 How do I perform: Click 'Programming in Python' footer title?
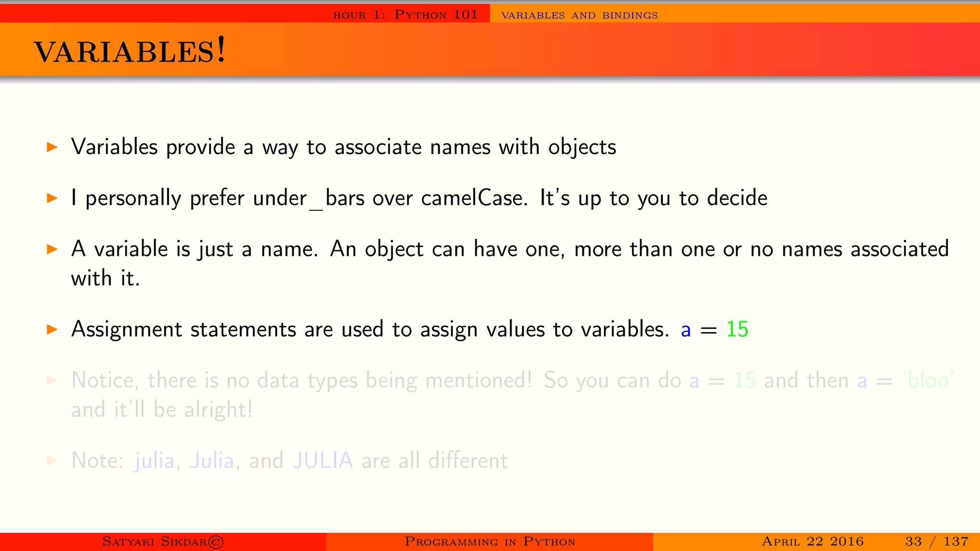(x=490, y=541)
